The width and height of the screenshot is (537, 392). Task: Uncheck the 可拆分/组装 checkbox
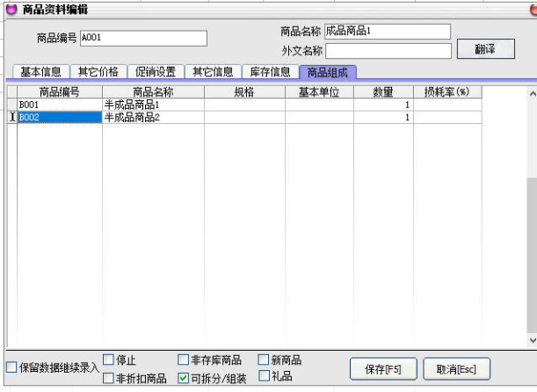click(184, 378)
